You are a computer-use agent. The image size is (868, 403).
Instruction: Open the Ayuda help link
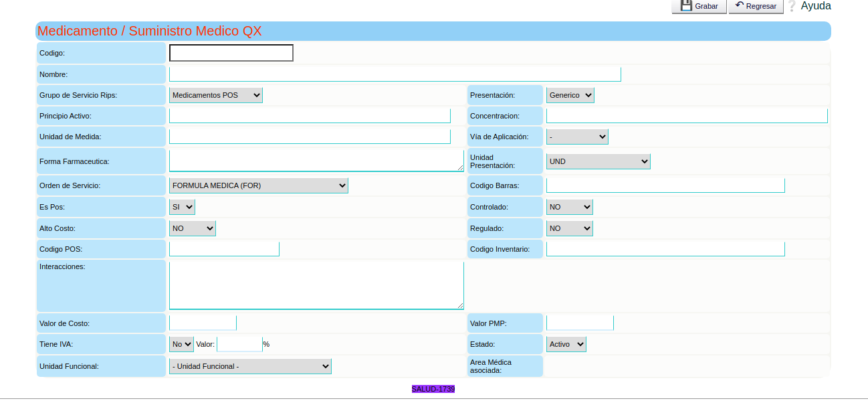(815, 6)
